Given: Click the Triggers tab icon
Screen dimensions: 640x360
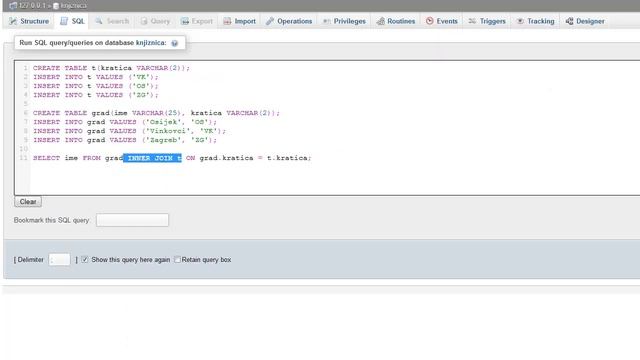Looking at the screenshot, I should click(x=472, y=21).
